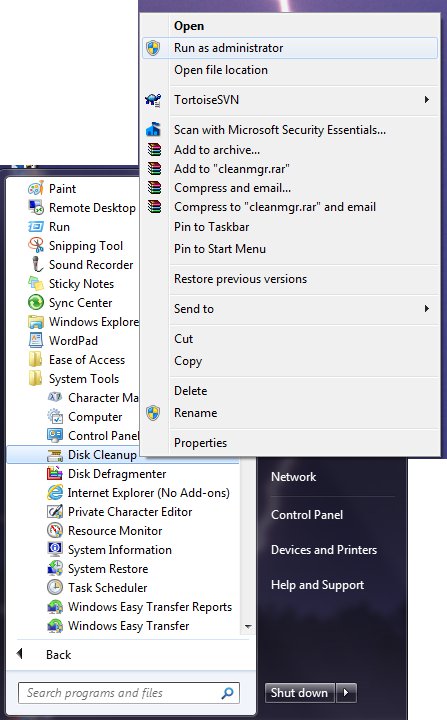Screen dimensions: 447x720
Task: Choose Rename in the context menu
Action: pos(289,413)
